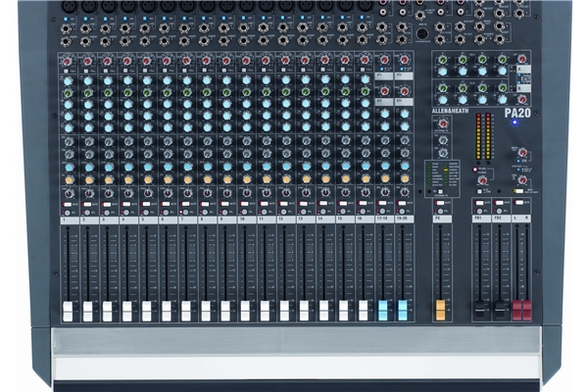Click the FB1 label strip
The image size is (588, 392).
481,219
